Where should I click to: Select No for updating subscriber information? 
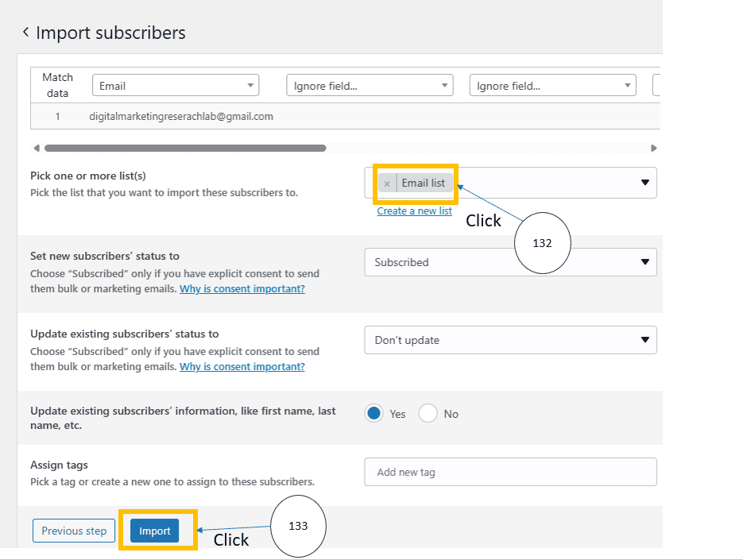(428, 414)
